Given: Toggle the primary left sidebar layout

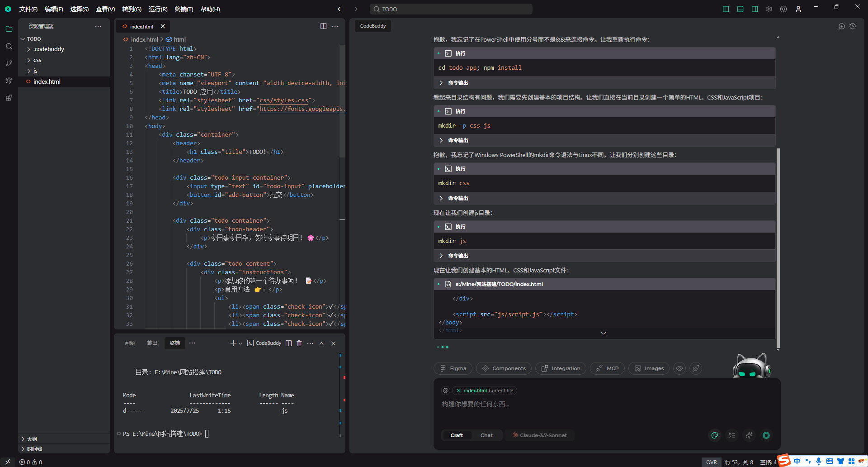Looking at the screenshot, I should (726, 9).
